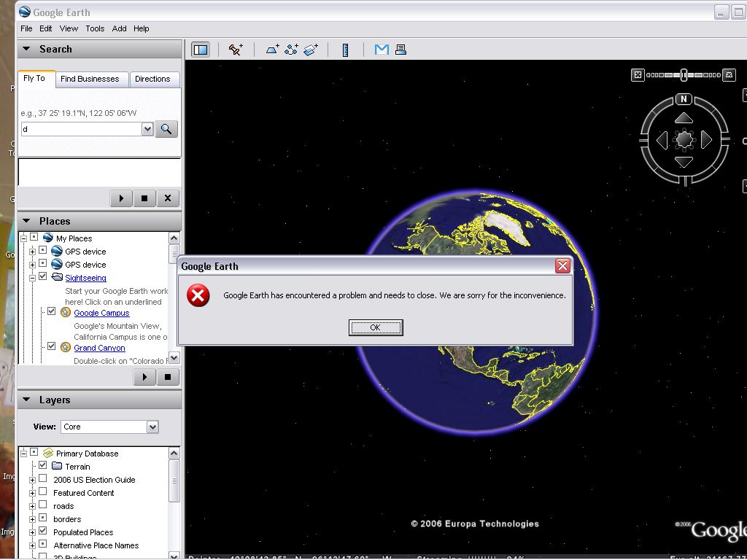Viewport: 747px width, 560px height.
Task: Click the Fly To search input field
Action: point(82,129)
